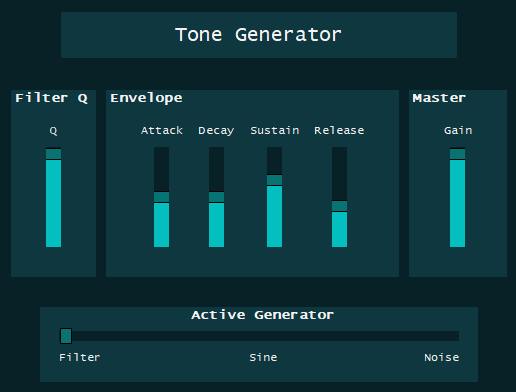516x392 pixels.
Task: Click the Active Generator selector handle
Action: pyautogui.click(x=66, y=336)
